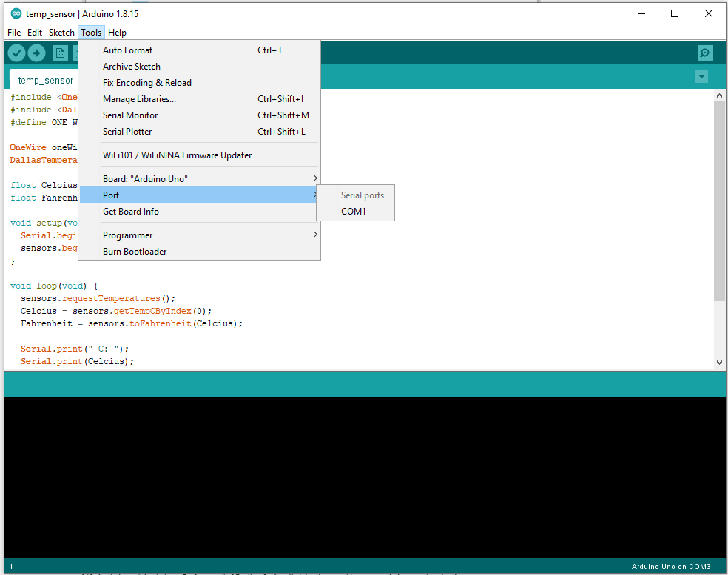728x575 pixels.
Task: Open Manage Libraries... entry
Action: [x=139, y=99]
